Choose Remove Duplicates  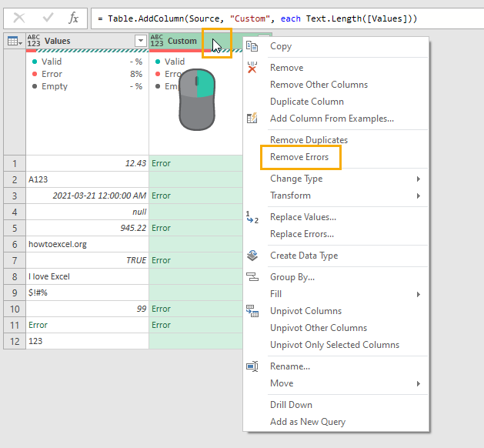tap(309, 140)
